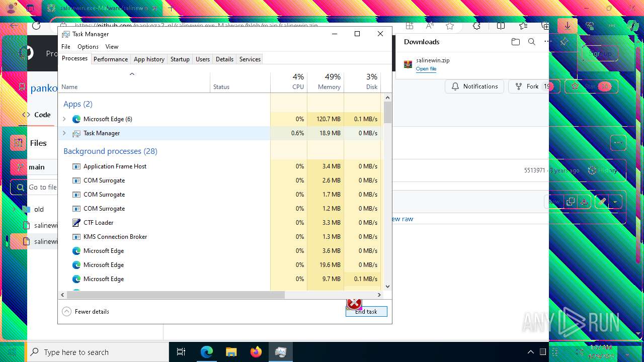Switch to the Startup tab
Viewport: 644px width, 362px height.
(180, 59)
